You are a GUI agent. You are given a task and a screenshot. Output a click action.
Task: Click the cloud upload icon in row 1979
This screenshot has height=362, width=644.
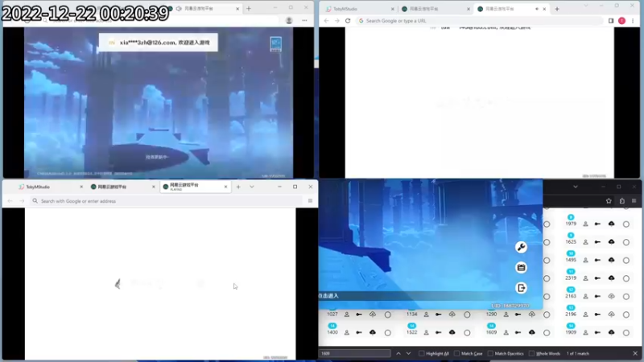pos(612,224)
